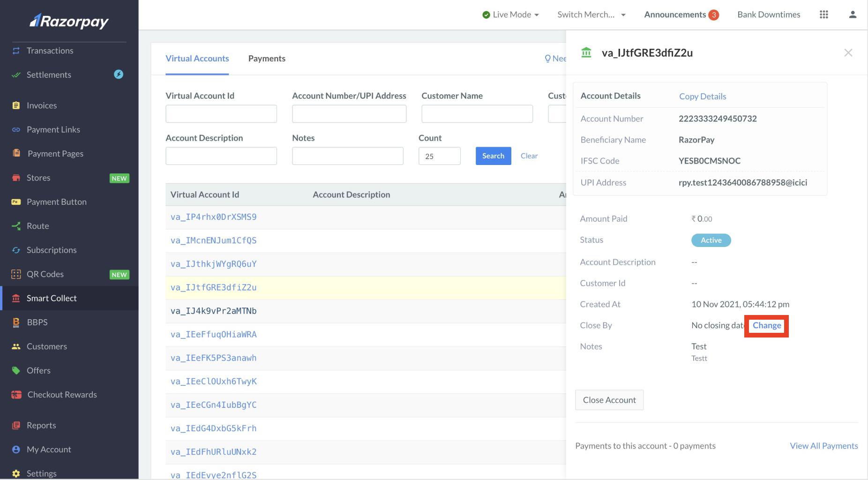Focus the Customer Name input field

point(477,113)
